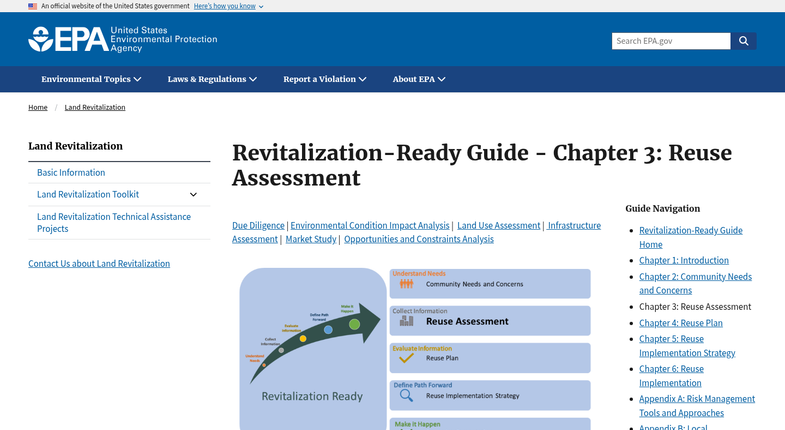Open Appendix A: Risk Management Tools link
The height and width of the screenshot is (430, 785).
(x=697, y=406)
